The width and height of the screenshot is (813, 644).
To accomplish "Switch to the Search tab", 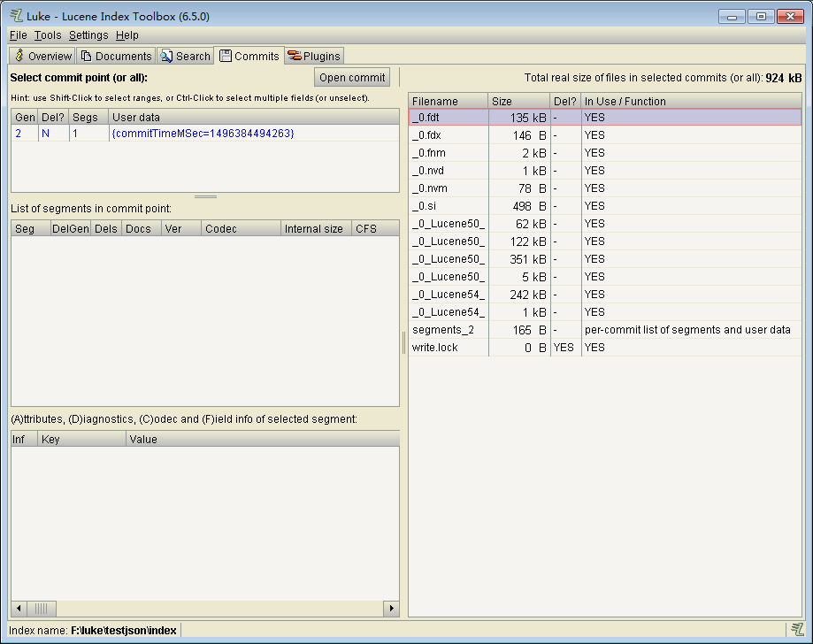I will pyautogui.click(x=186, y=56).
